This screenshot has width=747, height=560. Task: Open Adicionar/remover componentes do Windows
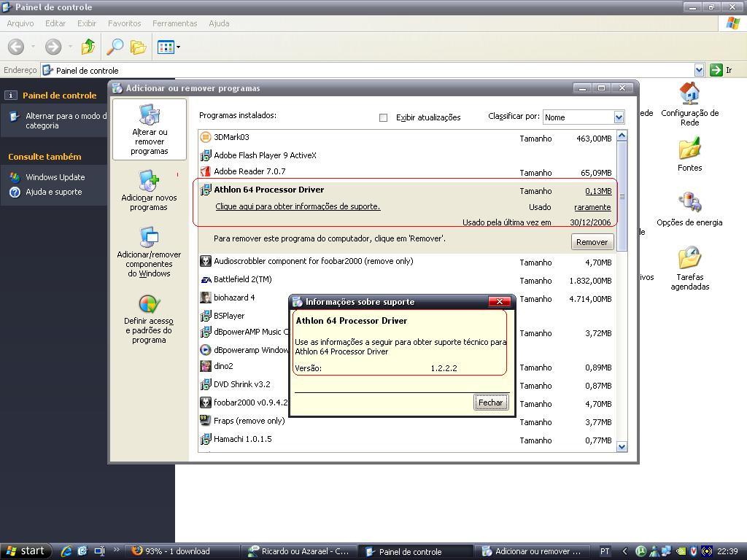pyautogui.click(x=149, y=252)
